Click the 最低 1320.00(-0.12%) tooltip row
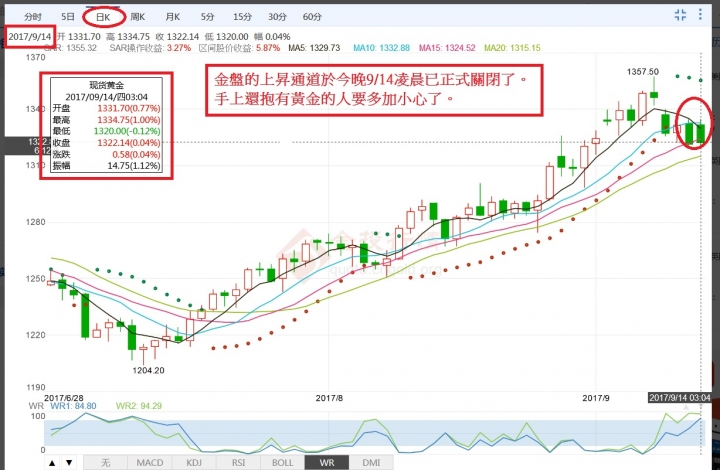The width and height of the screenshot is (720, 470). (107, 131)
